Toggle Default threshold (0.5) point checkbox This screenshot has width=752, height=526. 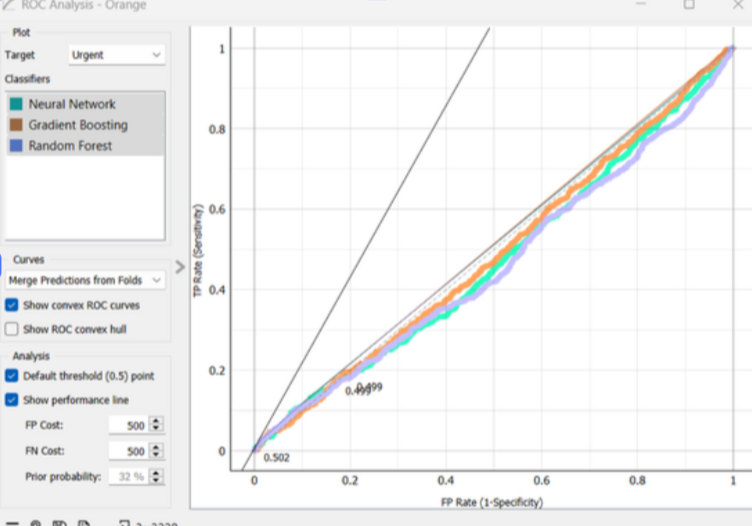pyautogui.click(x=12, y=375)
